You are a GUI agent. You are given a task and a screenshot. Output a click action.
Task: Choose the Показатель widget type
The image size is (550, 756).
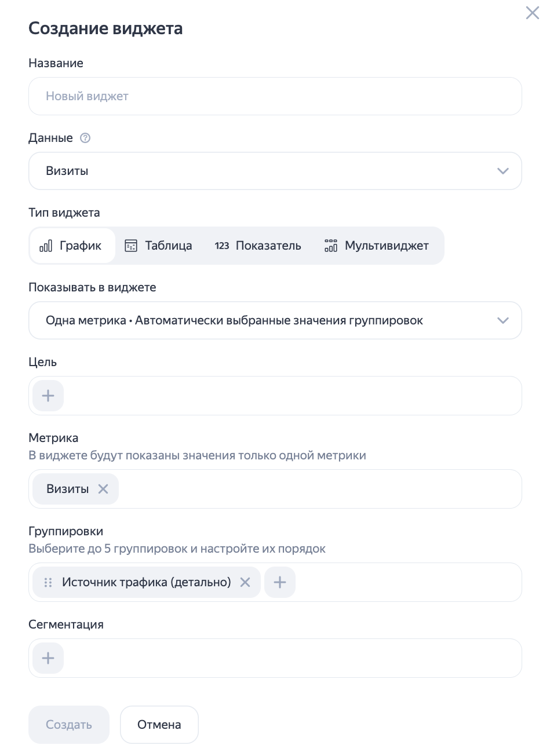click(258, 246)
